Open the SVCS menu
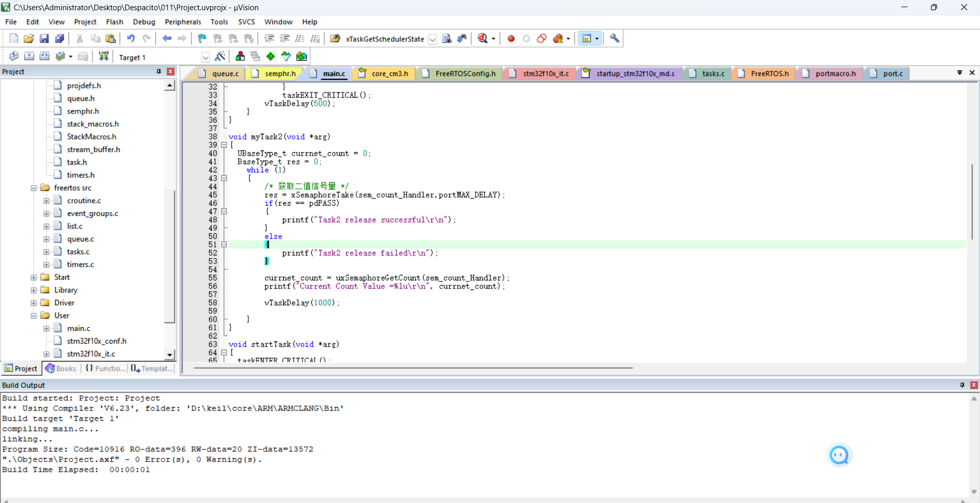This screenshot has height=503, width=980. (246, 22)
